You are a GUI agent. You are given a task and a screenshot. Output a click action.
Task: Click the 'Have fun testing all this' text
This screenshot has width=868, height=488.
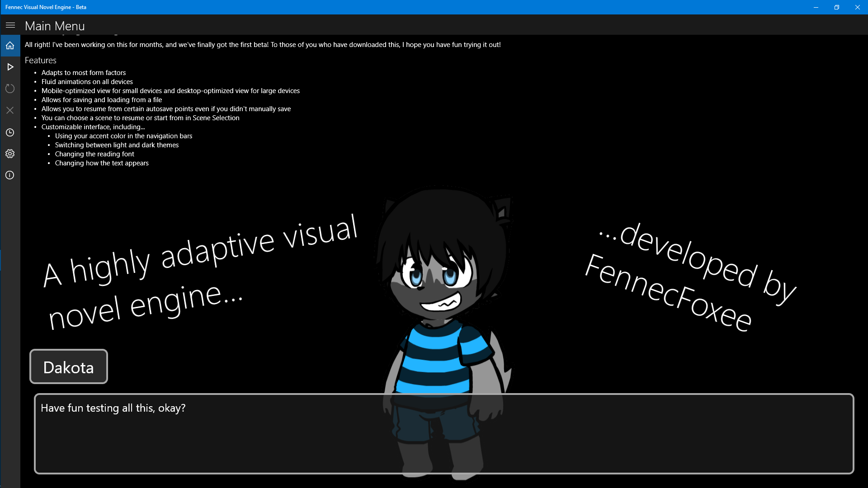pyautogui.click(x=113, y=408)
